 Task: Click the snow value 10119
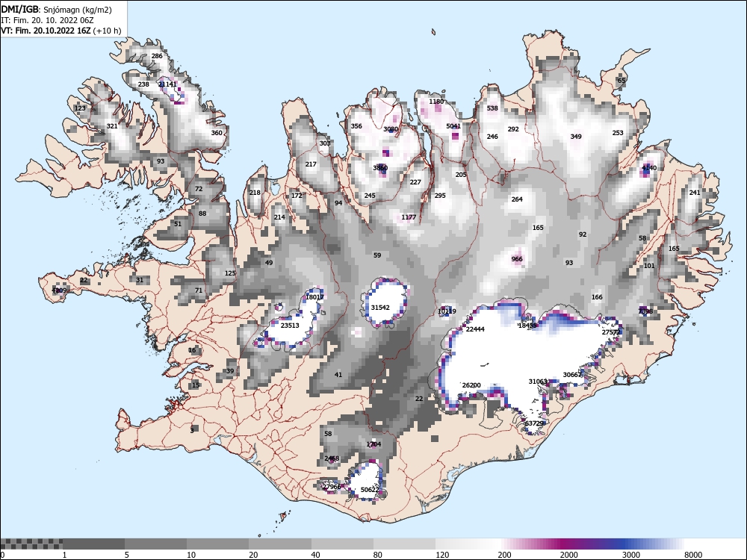(x=447, y=311)
